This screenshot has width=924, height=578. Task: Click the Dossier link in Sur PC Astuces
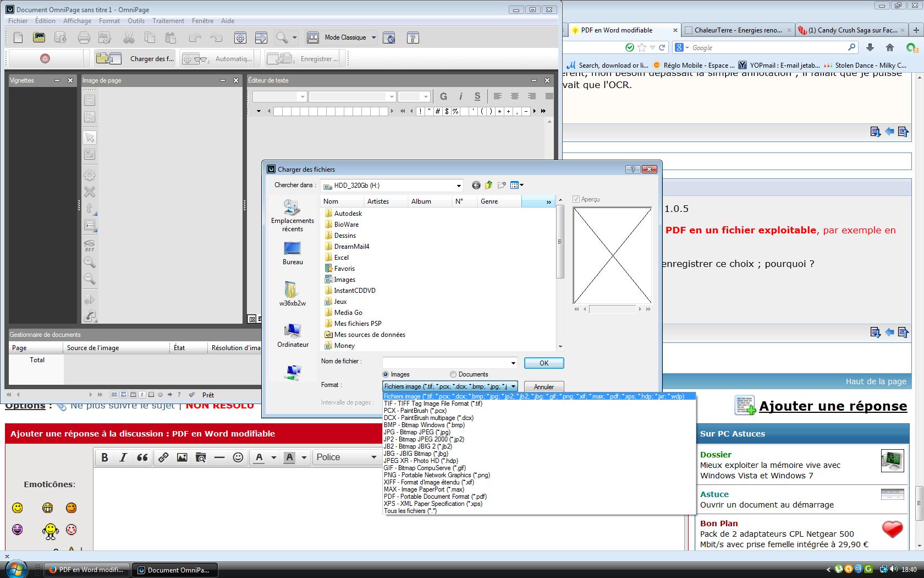(x=716, y=455)
